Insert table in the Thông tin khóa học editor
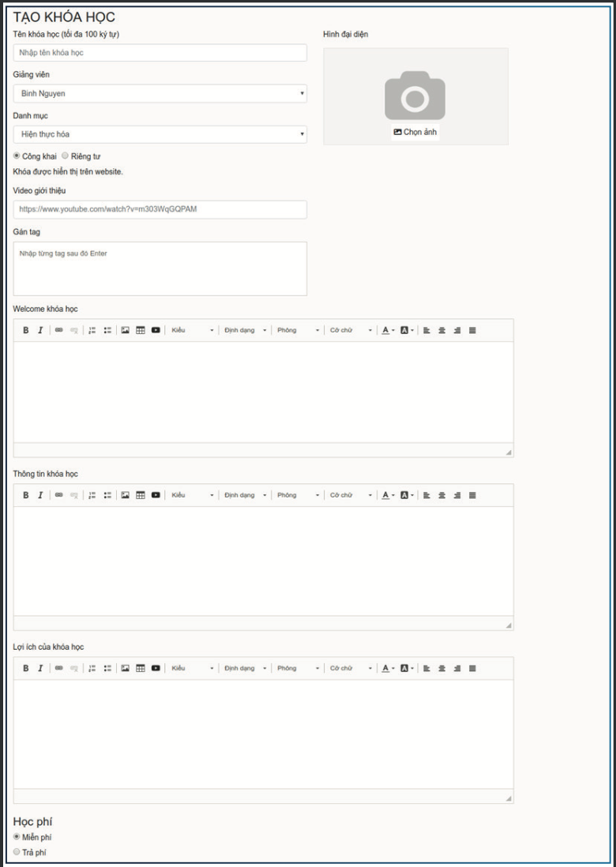Image resolution: width=616 pixels, height=867 pixels. [141, 495]
